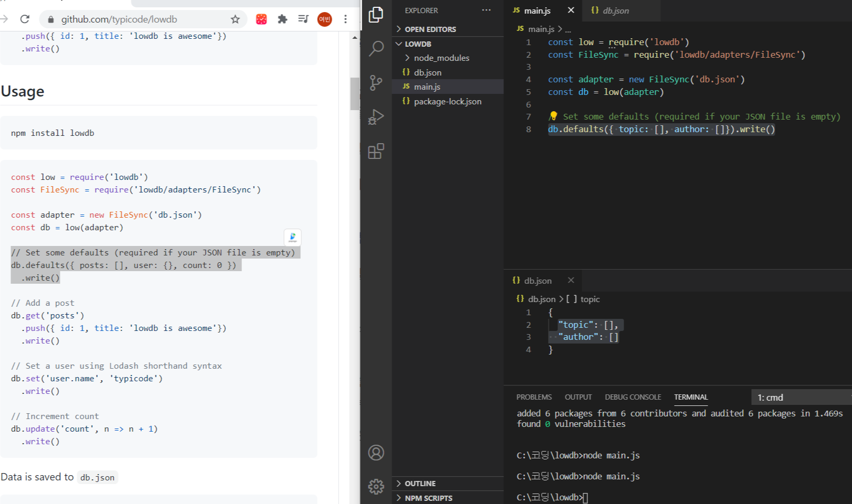This screenshot has height=504, width=852.
Task: Click 'db.update' line in browser code
Action: click(x=85, y=428)
